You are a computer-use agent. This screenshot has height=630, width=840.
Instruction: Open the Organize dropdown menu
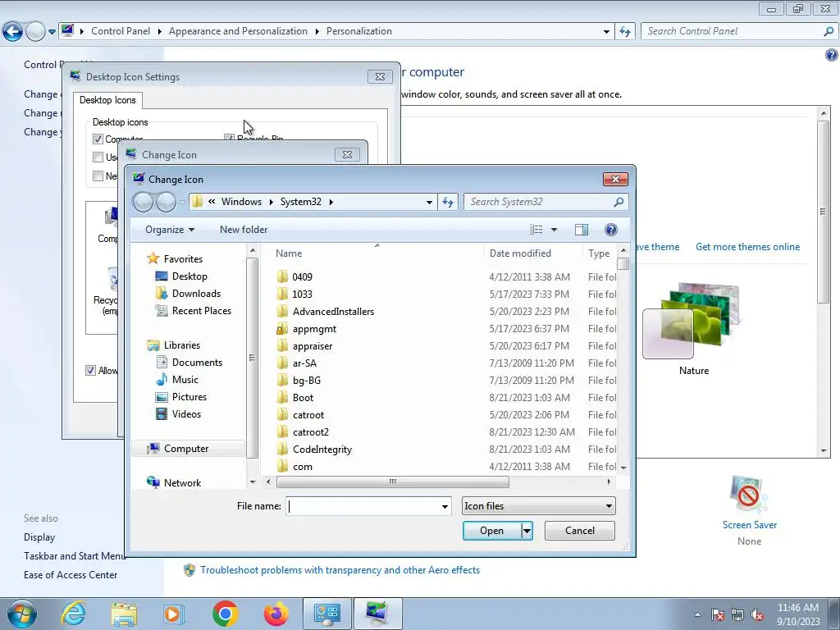coord(170,230)
